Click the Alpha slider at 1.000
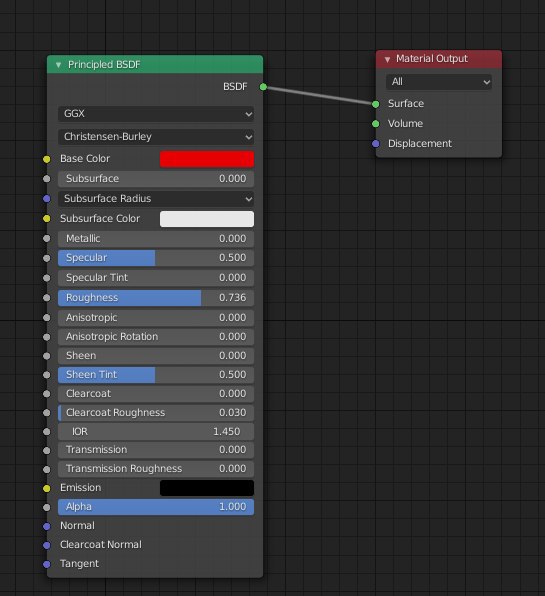 point(156,507)
